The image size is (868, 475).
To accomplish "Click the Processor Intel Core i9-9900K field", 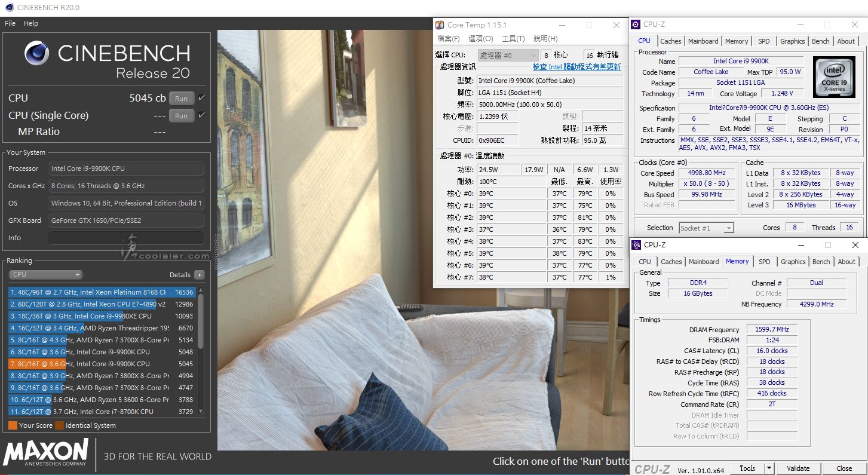I will point(126,168).
